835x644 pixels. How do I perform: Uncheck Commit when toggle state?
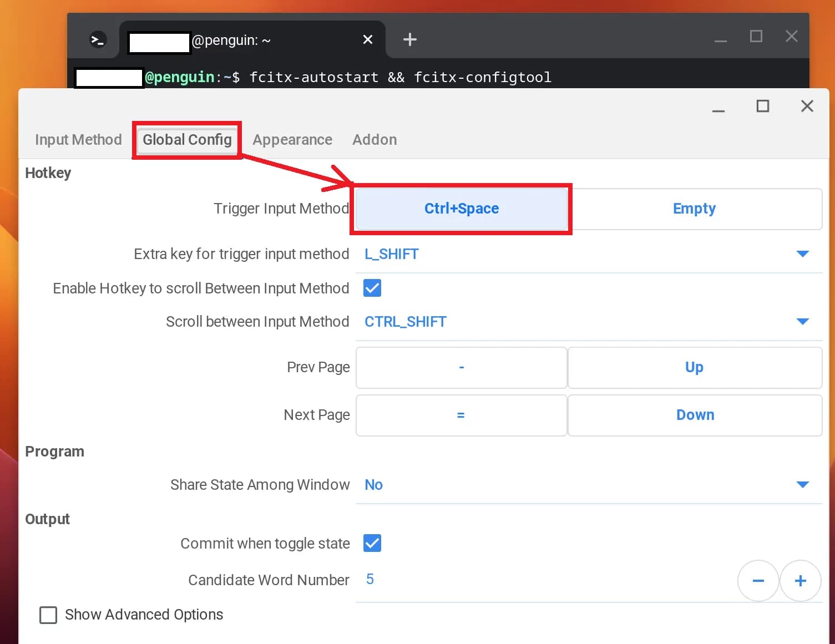pos(372,544)
